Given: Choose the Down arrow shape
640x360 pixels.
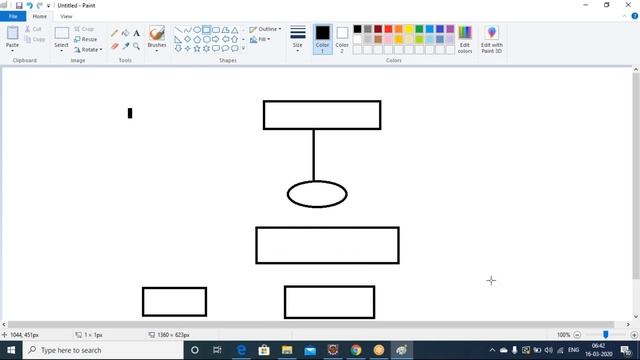Looking at the screenshot, I should [178, 49].
